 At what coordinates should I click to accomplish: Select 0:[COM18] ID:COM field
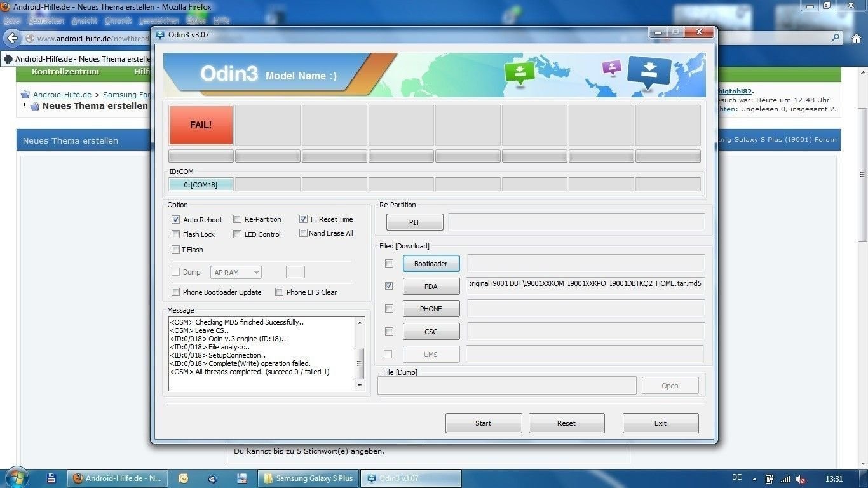(201, 185)
